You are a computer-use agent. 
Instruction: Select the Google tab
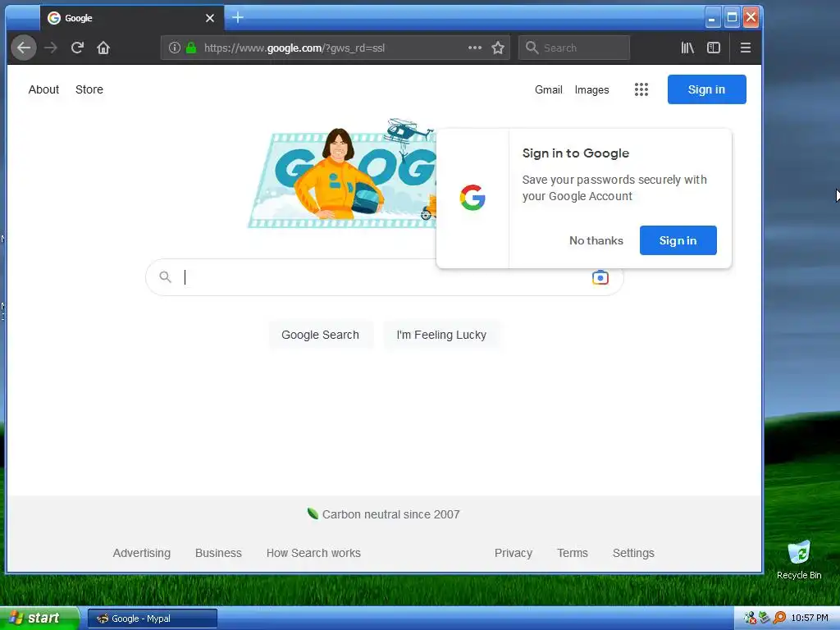pyautogui.click(x=132, y=18)
